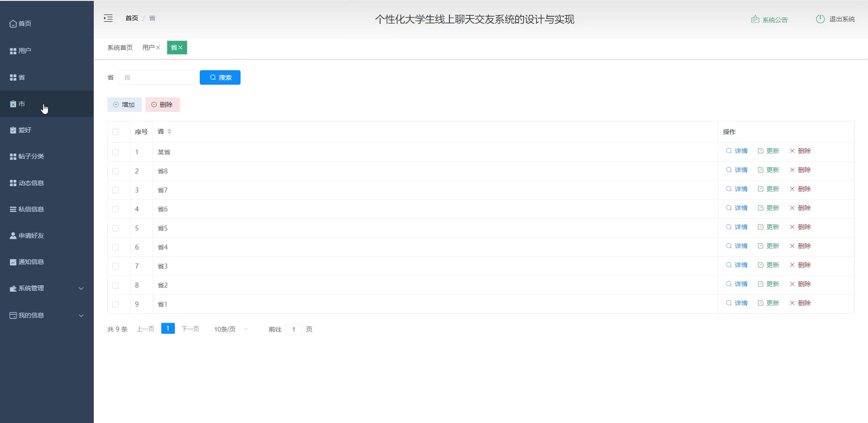The width and height of the screenshot is (868, 423).
Task: Open the 10条/页 page size dropdown
Action: point(231,329)
